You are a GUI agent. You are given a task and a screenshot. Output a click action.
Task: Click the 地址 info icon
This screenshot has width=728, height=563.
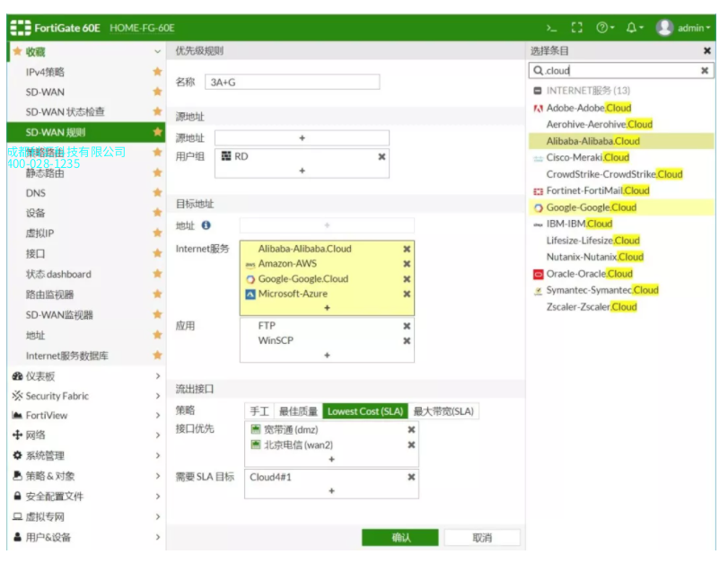pos(206,225)
